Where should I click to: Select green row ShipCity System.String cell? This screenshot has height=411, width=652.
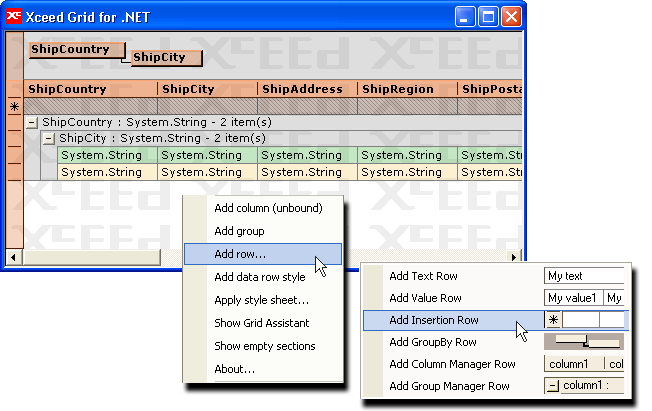[x=207, y=155]
